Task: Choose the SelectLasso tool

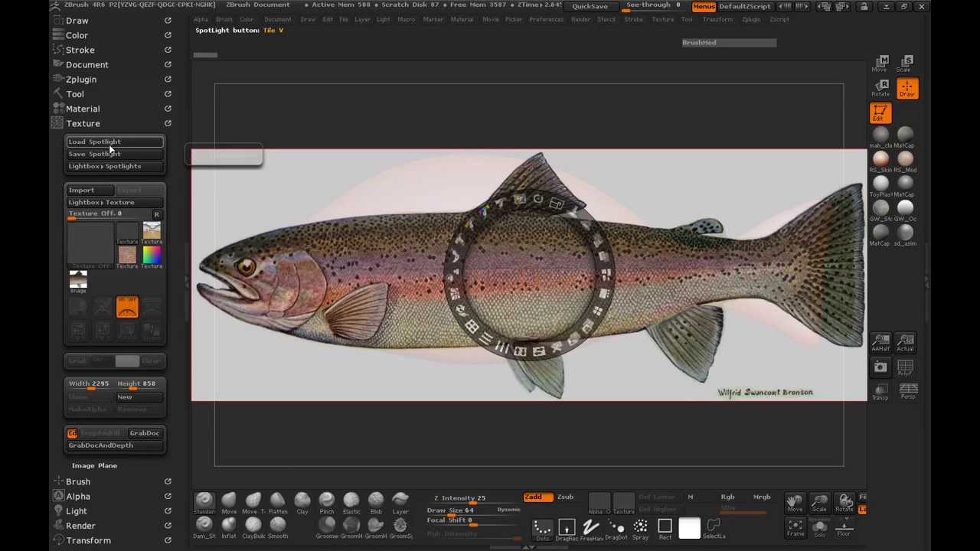Action: (x=714, y=529)
